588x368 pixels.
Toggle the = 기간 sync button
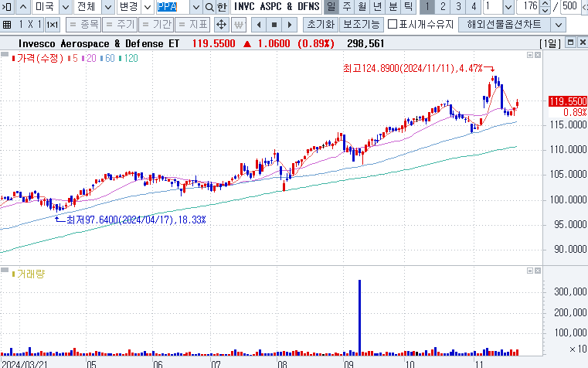(156, 25)
